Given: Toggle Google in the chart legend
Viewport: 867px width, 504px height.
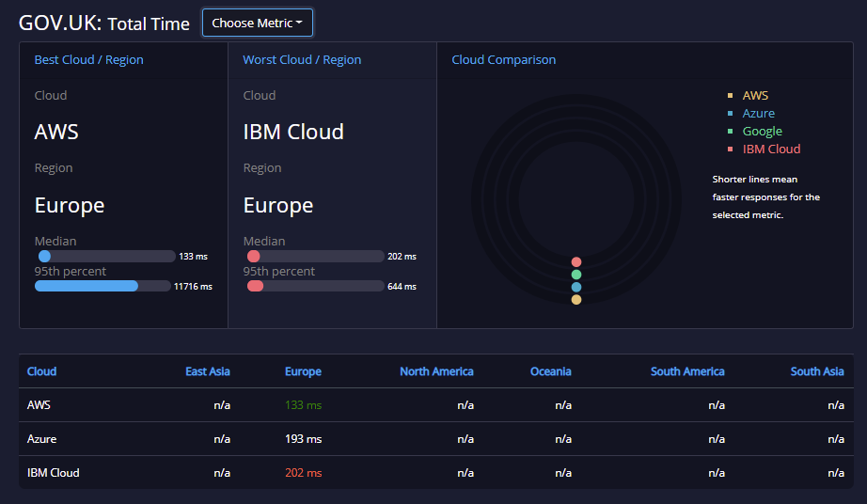Looking at the screenshot, I should point(762,131).
